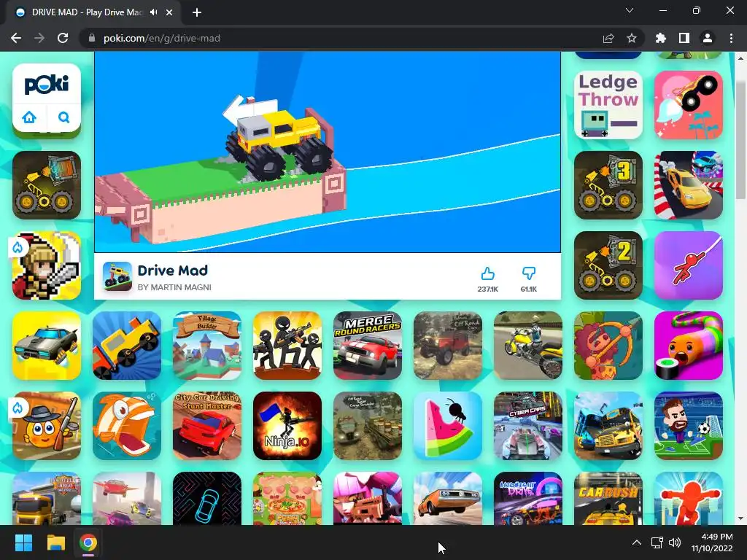Go back to the previous page
This screenshot has width=747, height=560.
tap(16, 38)
